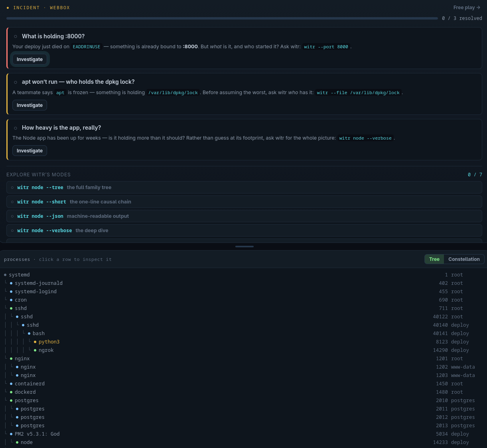Viewport: 487px width, 448px height.
Task: Select the postgres process with PID 2011
Action: point(243,409)
